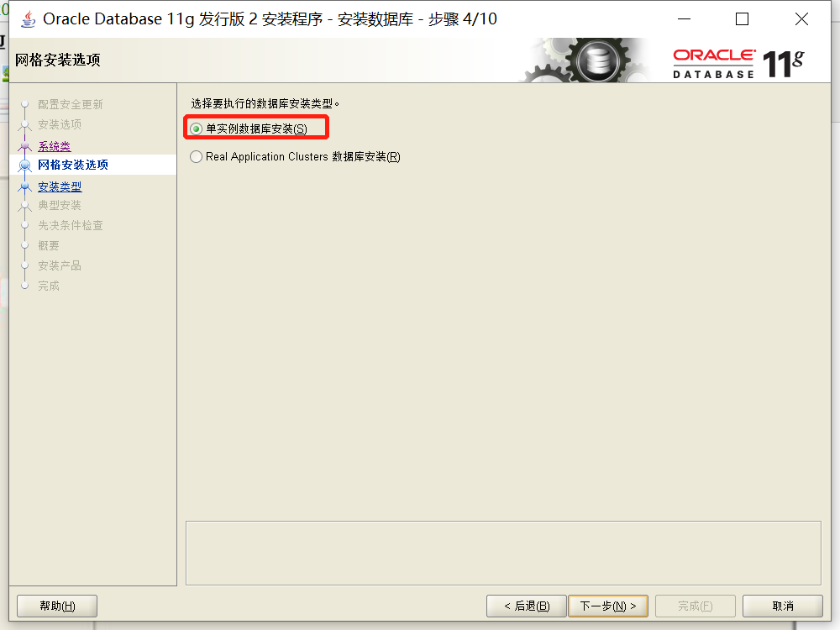840x630 pixels.
Task: Click the empty message area at the bottom
Action: (x=503, y=553)
